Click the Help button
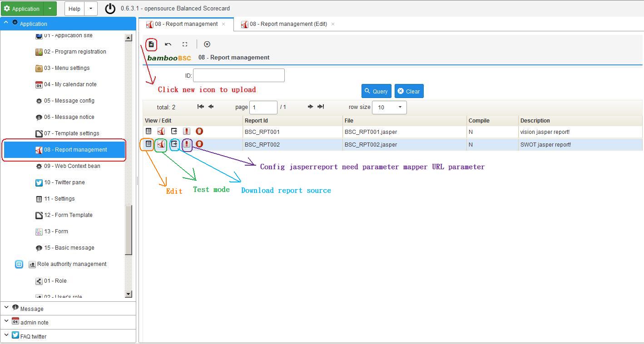 pos(74,9)
